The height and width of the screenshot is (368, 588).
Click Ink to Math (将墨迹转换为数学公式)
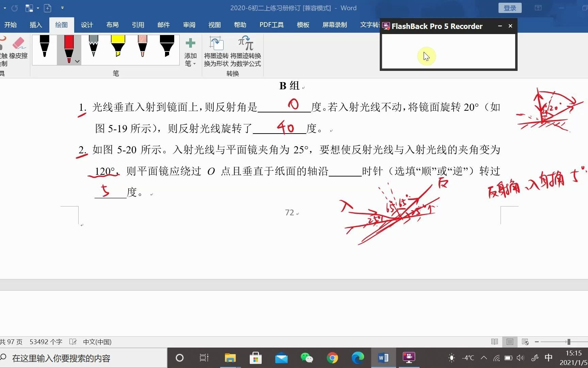click(x=245, y=52)
